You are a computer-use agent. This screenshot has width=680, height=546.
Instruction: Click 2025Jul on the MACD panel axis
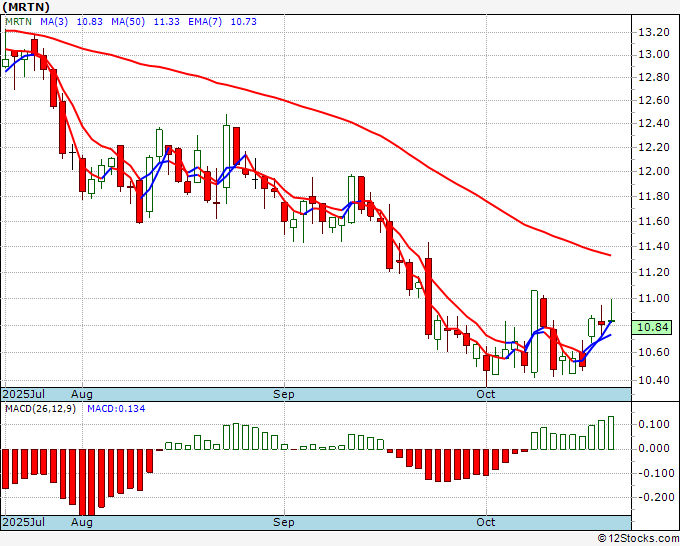pyautogui.click(x=23, y=522)
